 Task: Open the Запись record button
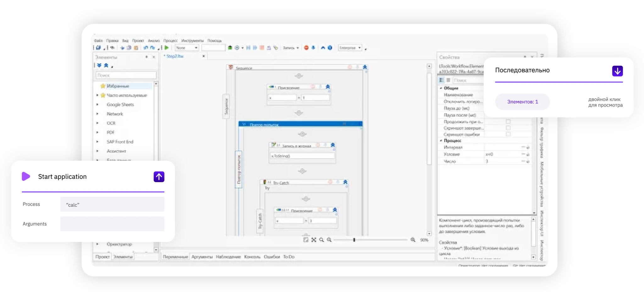[x=291, y=48]
